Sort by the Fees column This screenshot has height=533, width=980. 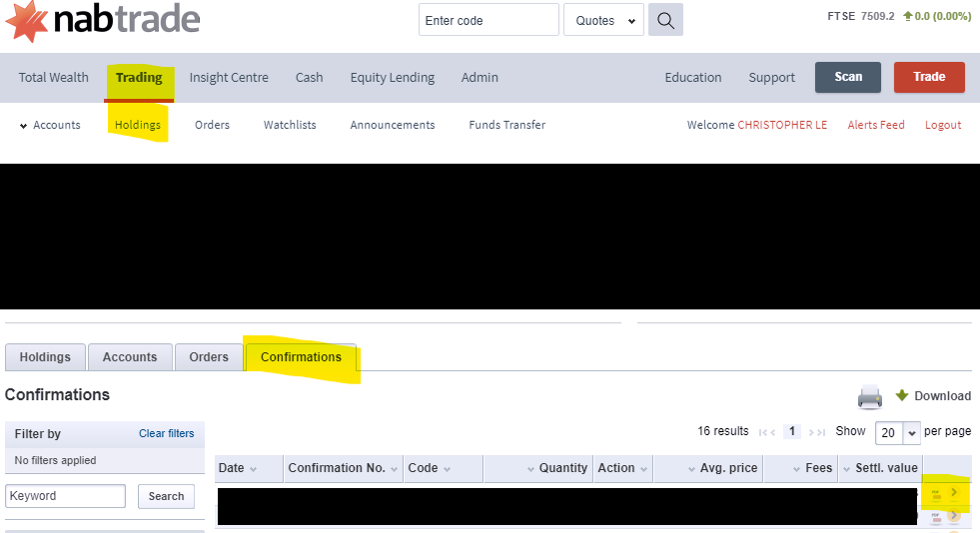tap(800, 468)
